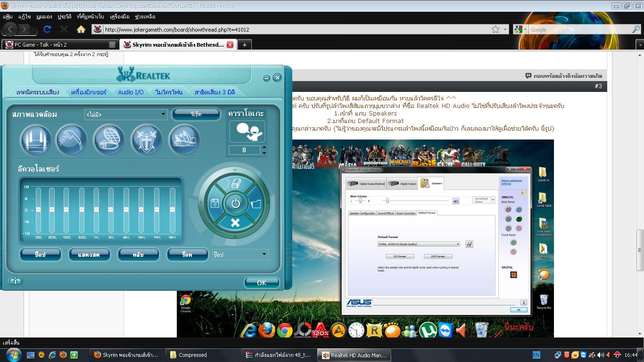The height and width of the screenshot is (362, 644).
Task: Open the Realtek information icon
Action: pyautogui.click(x=16, y=281)
